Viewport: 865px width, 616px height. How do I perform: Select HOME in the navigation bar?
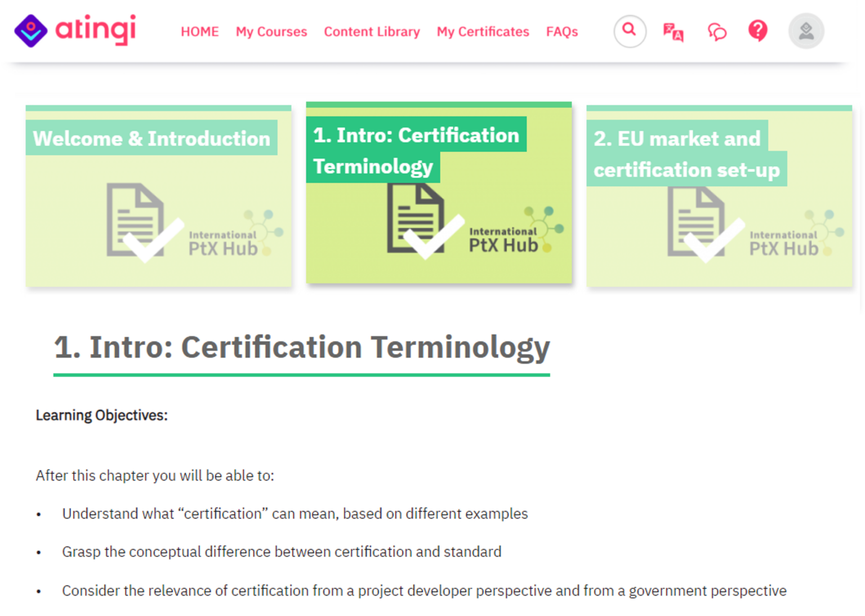click(199, 32)
